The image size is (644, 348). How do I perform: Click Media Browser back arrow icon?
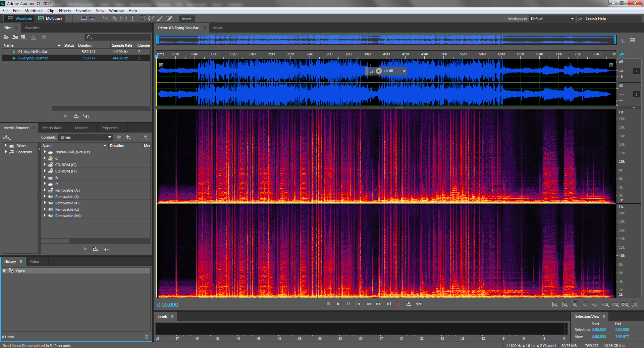[119, 137]
